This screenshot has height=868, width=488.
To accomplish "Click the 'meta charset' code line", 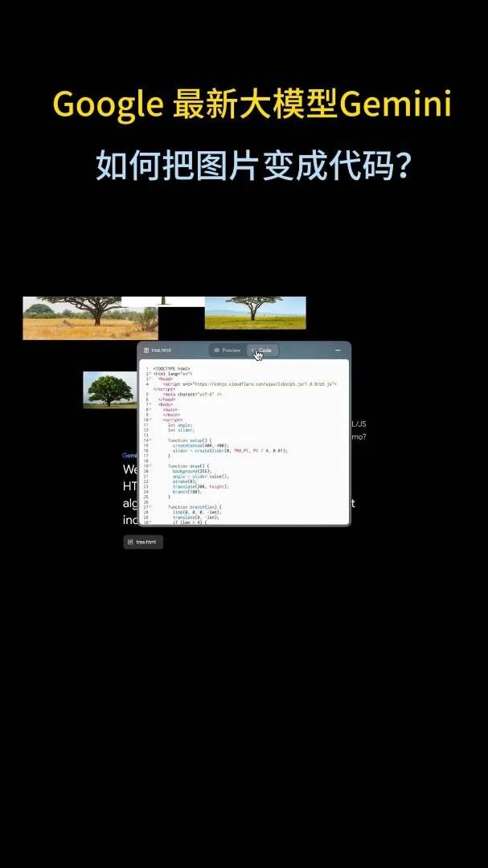I will point(193,394).
